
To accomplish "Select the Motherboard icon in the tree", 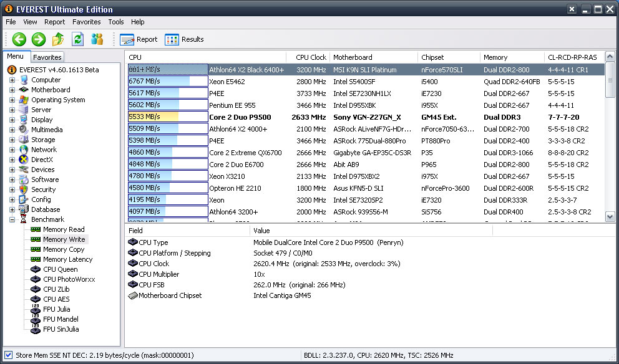I will (24, 90).
